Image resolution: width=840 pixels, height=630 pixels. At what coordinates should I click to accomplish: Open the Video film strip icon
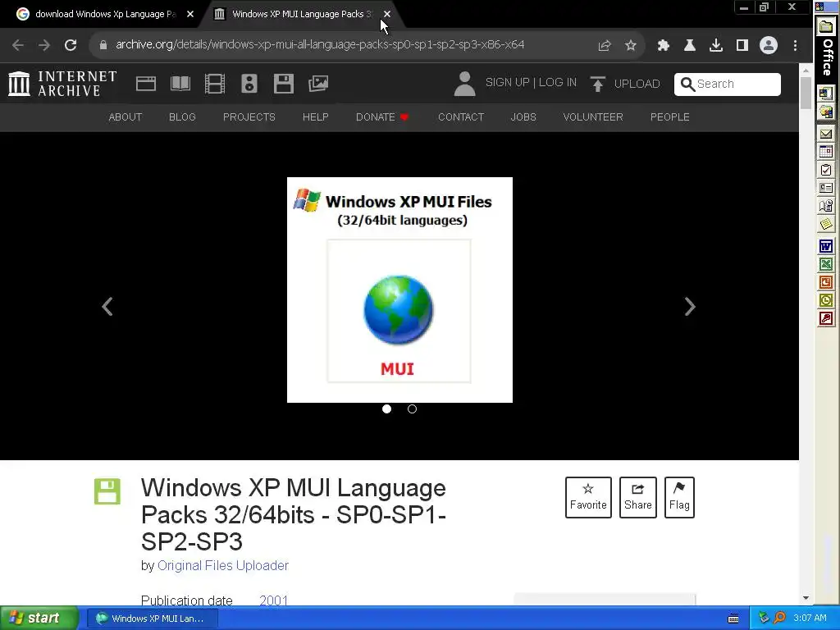coord(215,84)
